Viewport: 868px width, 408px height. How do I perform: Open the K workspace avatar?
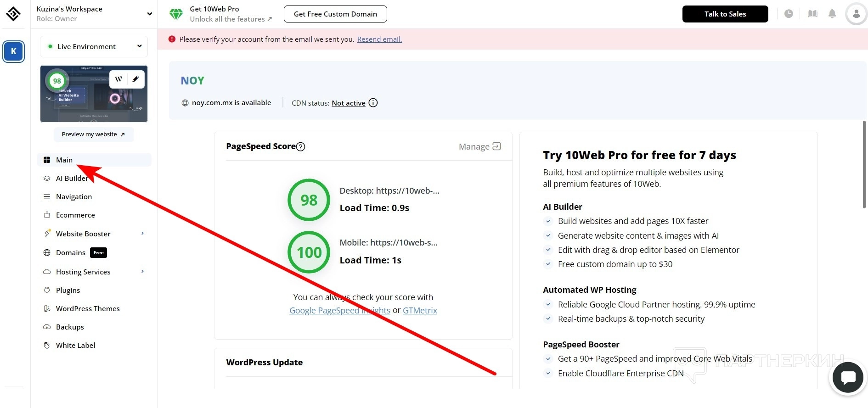[13, 51]
